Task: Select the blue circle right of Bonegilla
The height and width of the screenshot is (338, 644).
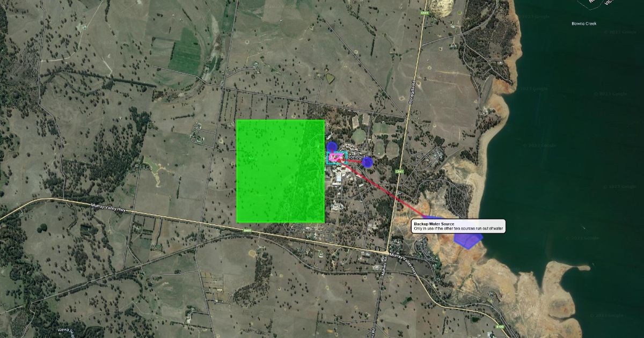Action: (367, 162)
